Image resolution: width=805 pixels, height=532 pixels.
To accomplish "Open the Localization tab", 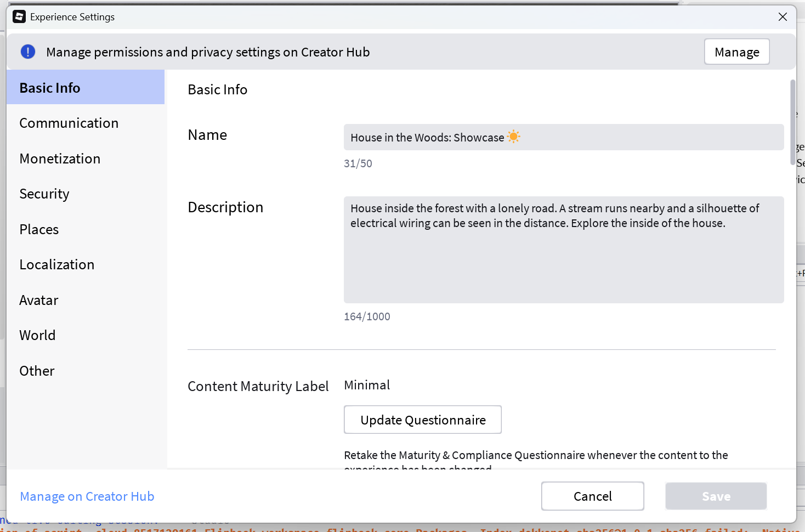I will pos(86,264).
